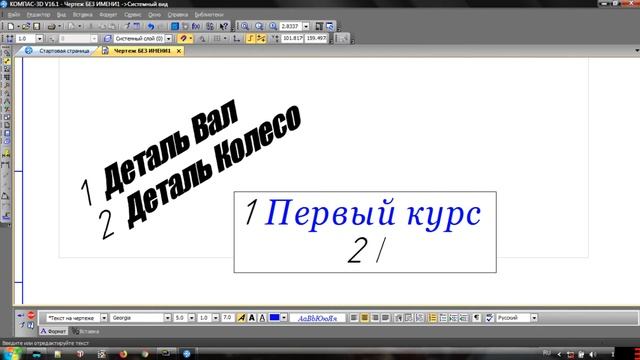Click the paragraph mark icon
The width and height of the screenshot is (640, 360).
(x=476, y=318)
